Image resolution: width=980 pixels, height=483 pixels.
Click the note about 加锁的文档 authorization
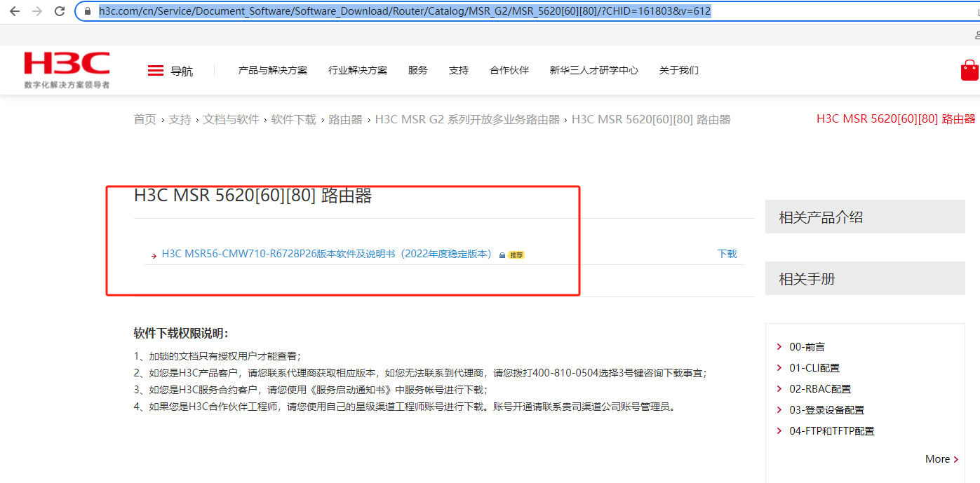[x=217, y=356]
